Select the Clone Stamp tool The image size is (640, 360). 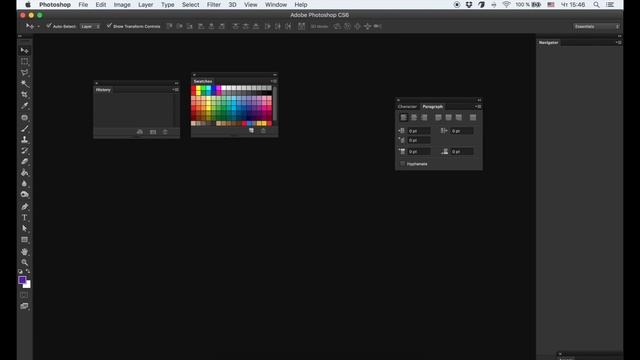[x=24, y=140]
